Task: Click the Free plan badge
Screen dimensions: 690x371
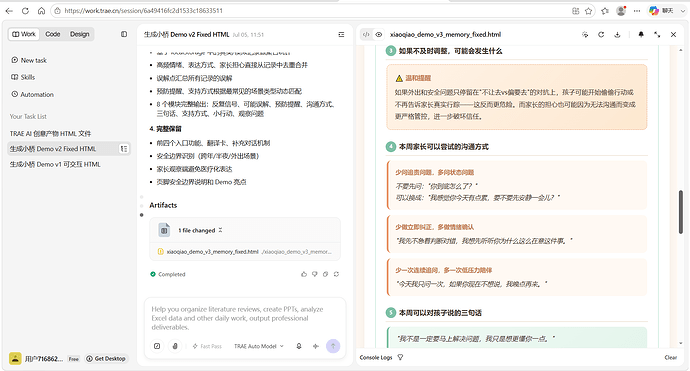Action: click(x=73, y=359)
